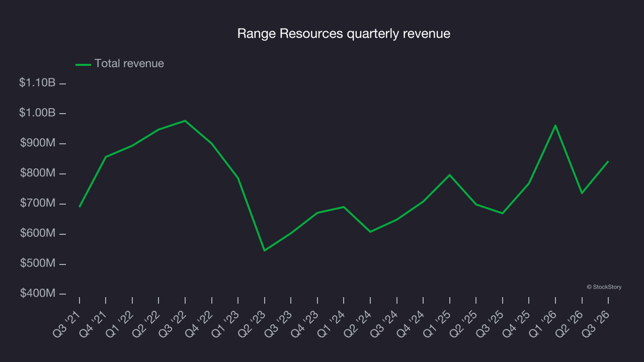
Task: Click the "Q3 '24" x-axis label
Action: [x=384, y=324]
